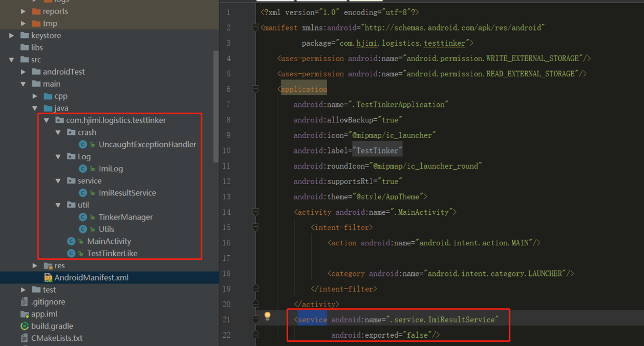Click the ImiResultService class icon

pyautogui.click(x=83, y=192)
